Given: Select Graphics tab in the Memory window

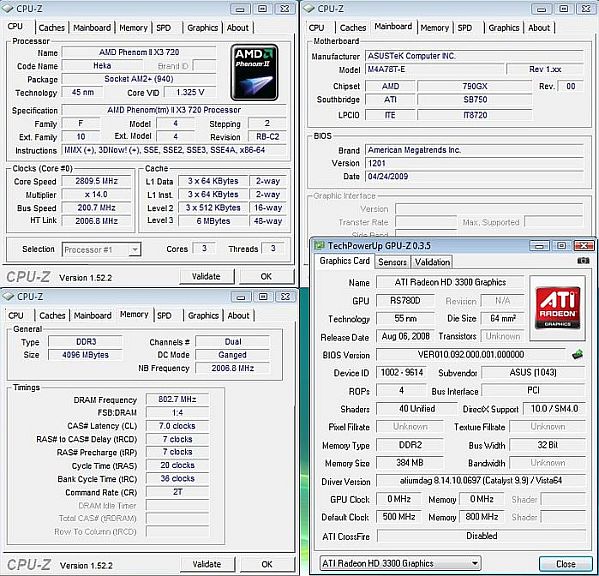Looking at the screenshot, I should click(203, 316).
